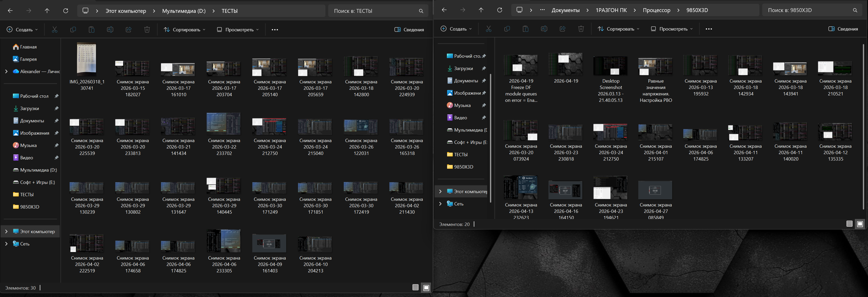Viewport: 868px width, 297px height.
Task: Expand Этот компьютер in left navigation tree
Action: [6, 231]
